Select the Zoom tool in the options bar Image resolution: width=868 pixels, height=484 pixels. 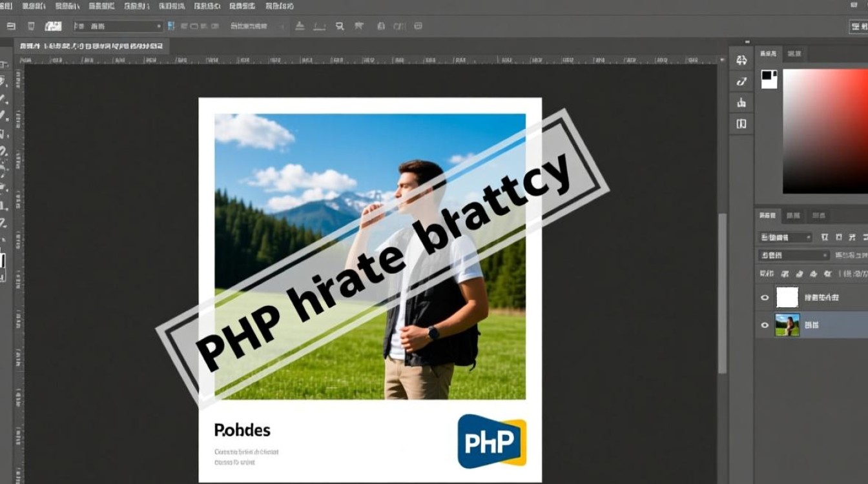point(338,26)
